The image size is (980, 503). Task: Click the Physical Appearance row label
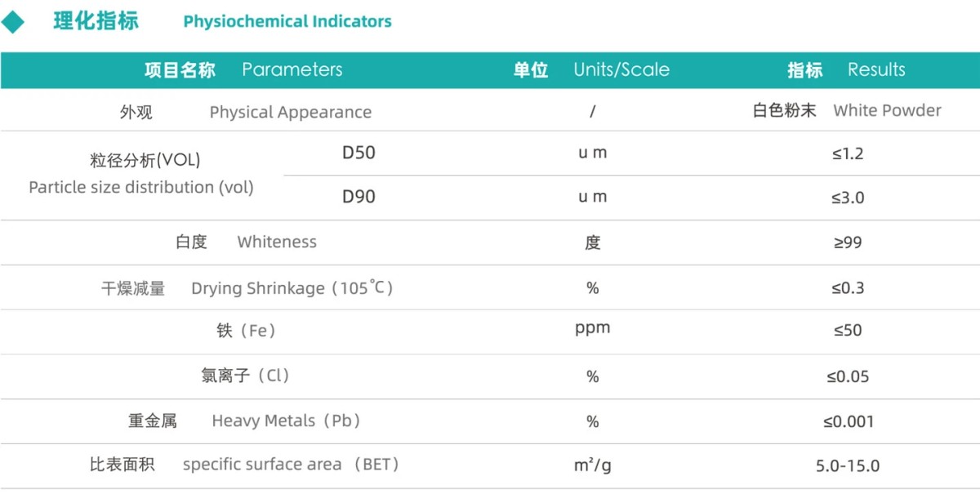pos(290,112)
